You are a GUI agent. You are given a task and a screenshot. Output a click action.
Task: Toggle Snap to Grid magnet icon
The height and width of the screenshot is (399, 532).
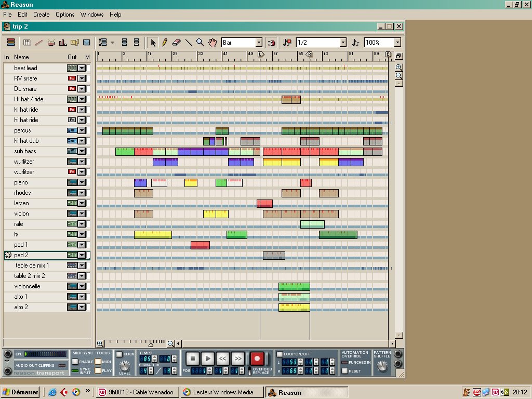click(x=271, y=43)
